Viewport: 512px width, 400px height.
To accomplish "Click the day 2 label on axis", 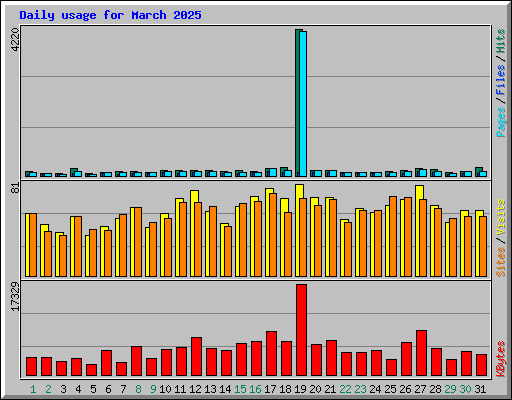I will click(48, 389).
